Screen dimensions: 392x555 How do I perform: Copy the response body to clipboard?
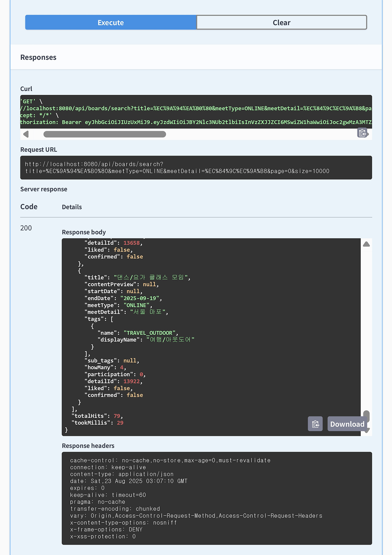point(315,424)
